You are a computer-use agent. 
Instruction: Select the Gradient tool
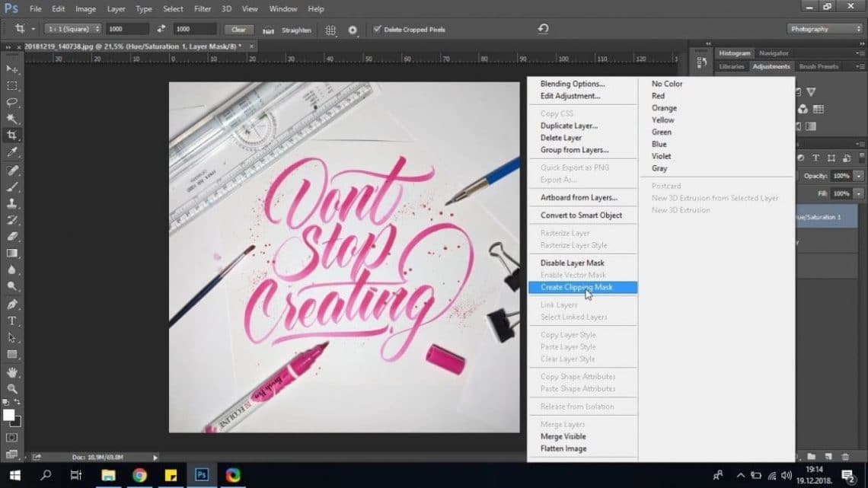click(12, 254)
